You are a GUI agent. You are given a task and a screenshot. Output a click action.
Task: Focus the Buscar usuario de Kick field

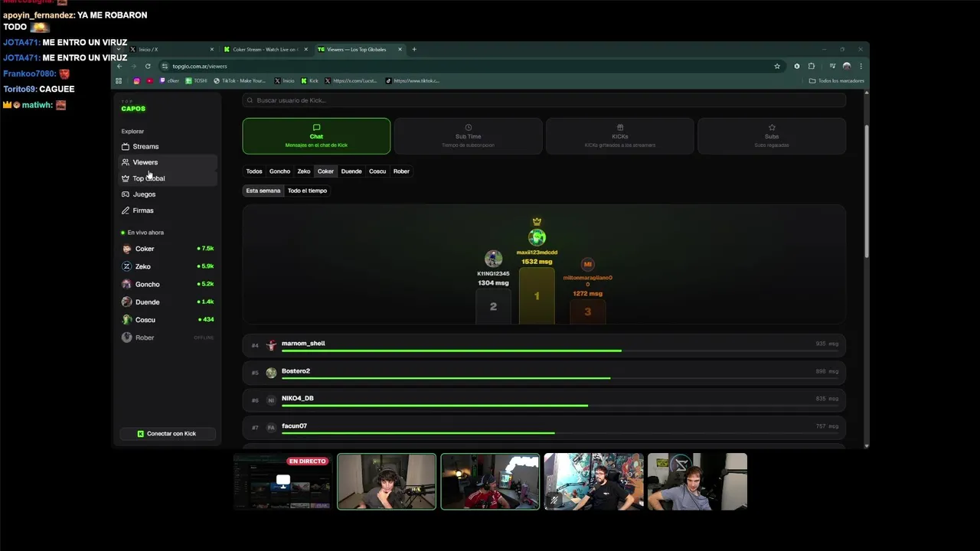(x=544, y=100)
